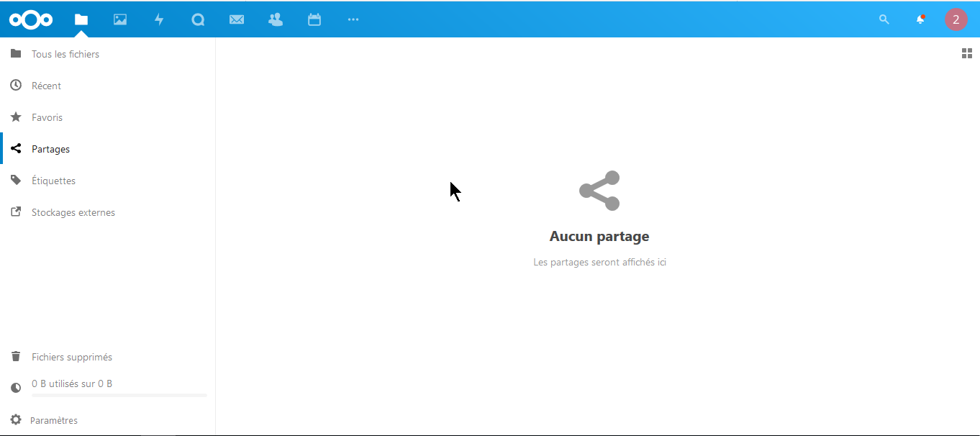The width and height of the screenshot is (980, 436).
Task: Open the Talk chat app
Action: [x=198, y=19]
